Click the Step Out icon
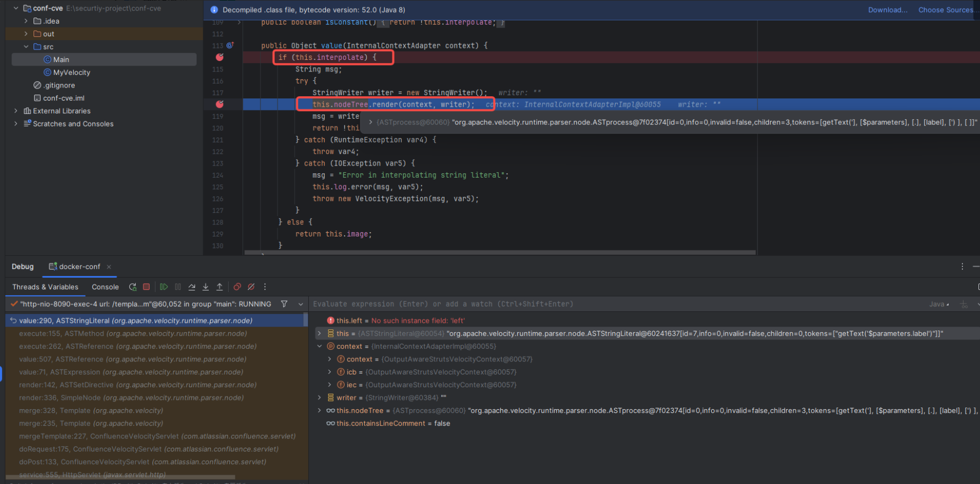The height and width of the screenshot is (484, 980). [x=219, y=287]
